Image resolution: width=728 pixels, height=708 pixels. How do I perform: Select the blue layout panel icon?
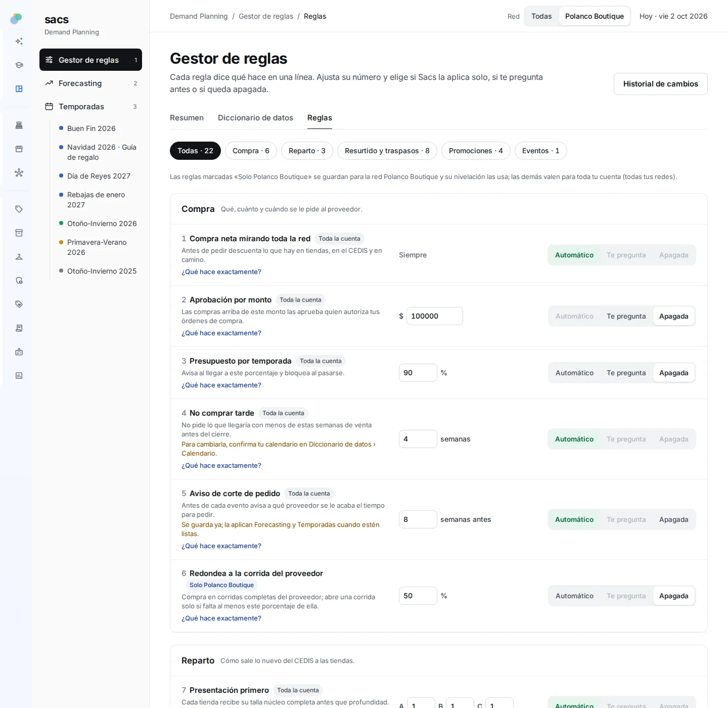point(19,89)
